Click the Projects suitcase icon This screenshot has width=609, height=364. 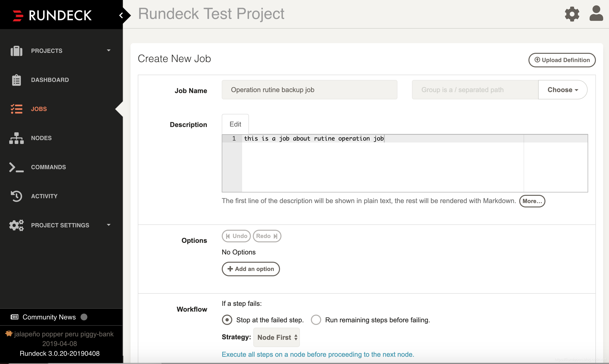coord(16,51)
